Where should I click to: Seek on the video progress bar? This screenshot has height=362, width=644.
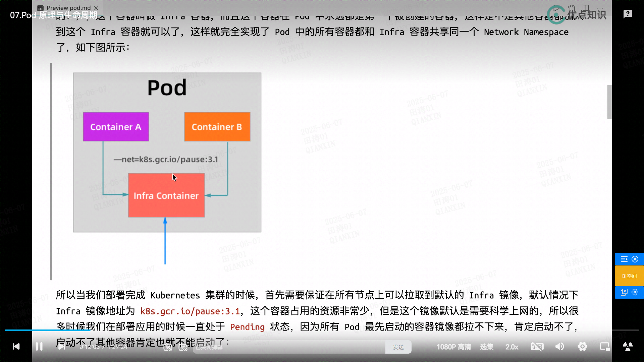322,330
